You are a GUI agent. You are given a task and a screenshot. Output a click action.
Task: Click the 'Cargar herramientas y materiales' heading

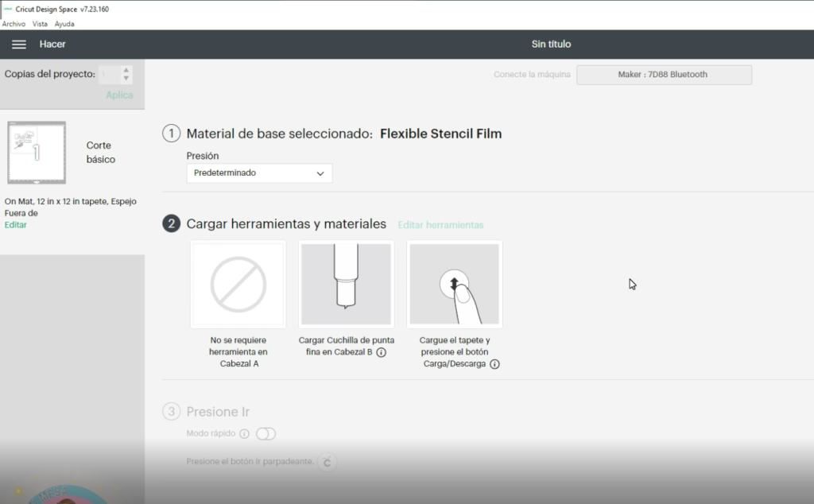[x=286, y=223]
